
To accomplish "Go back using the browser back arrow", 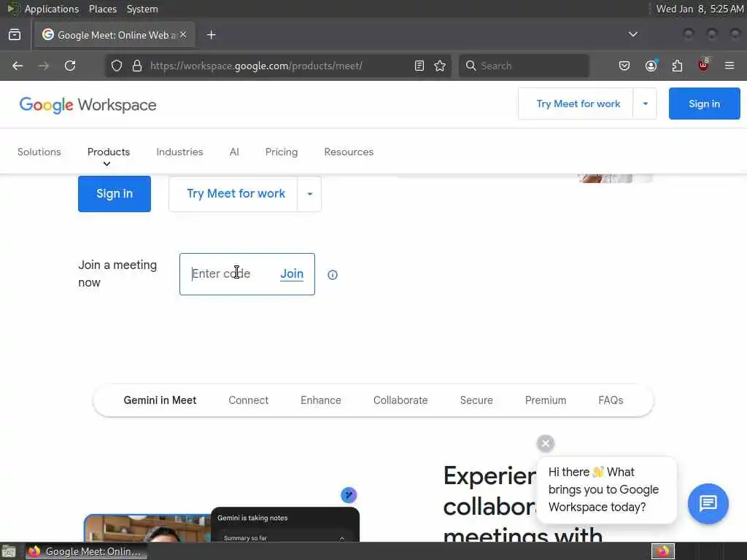I will [x=18, y=66].
